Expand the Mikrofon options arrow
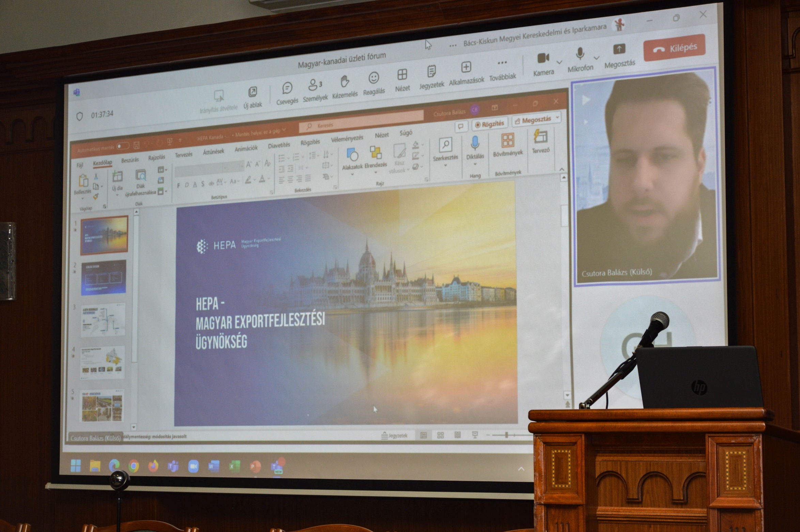 point(597,58)
